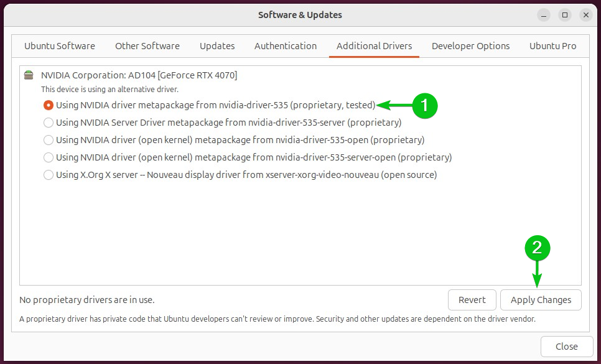Viewport: 601px width, 364px height.
Task: Click the 'NVIDIA Corporation: AD104 [GeForce RTX 4070]' text
Action: pos(139,75)
